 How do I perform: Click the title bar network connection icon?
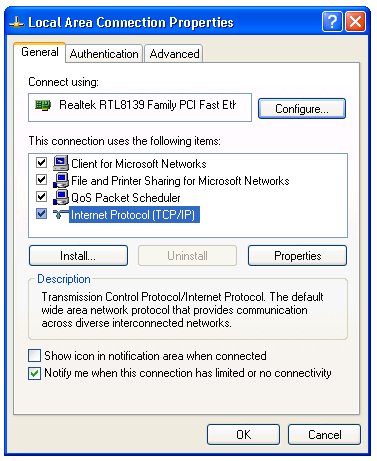[16, 23]
